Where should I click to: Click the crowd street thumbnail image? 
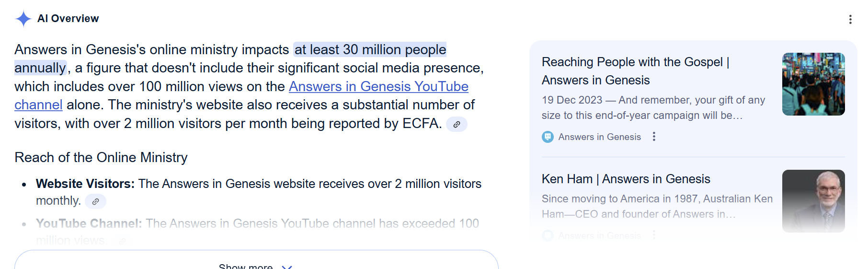(x=813, y=84)
